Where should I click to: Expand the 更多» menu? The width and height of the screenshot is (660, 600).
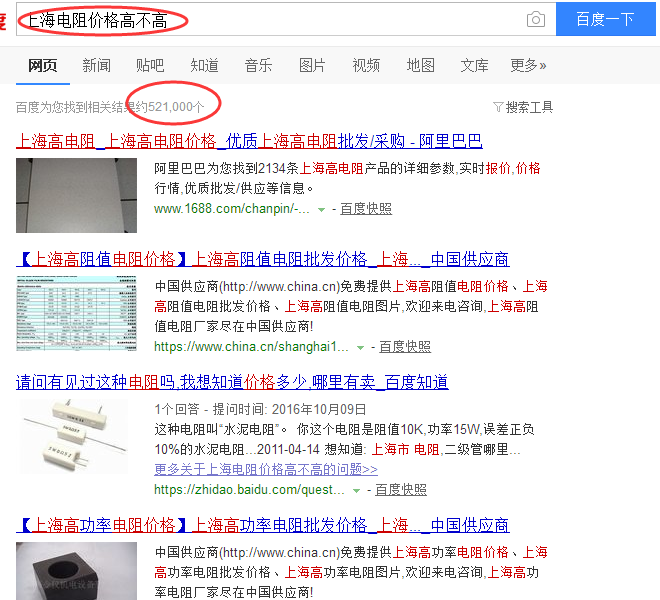(x=528, y=65)
